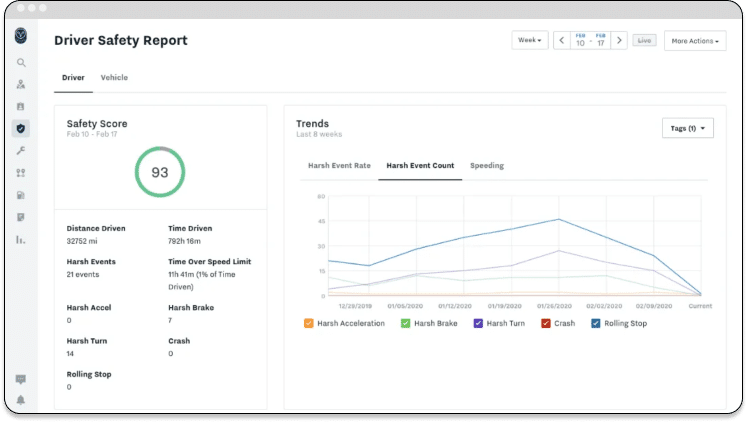
Task: Open the Week period dropdown
Action: click(530, 40)
